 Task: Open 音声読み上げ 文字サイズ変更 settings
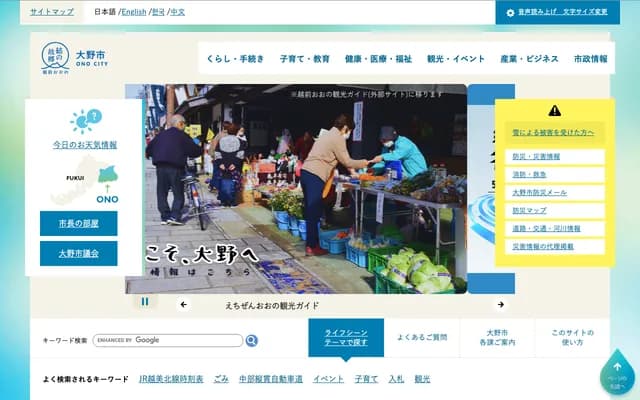click(556, 12)
